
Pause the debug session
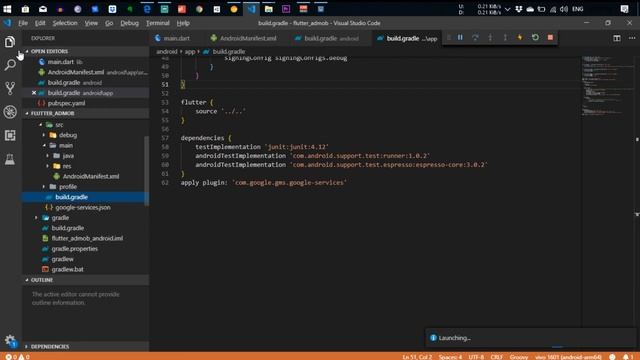point(460,38)
